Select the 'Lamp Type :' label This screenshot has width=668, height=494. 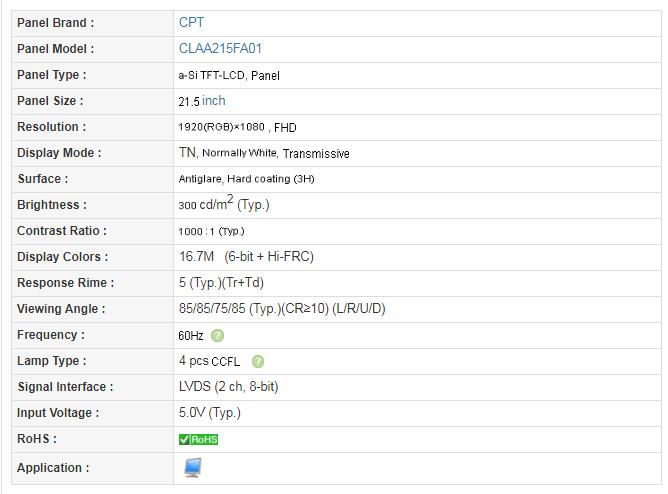pyautogui.click(x=52, y=361)
